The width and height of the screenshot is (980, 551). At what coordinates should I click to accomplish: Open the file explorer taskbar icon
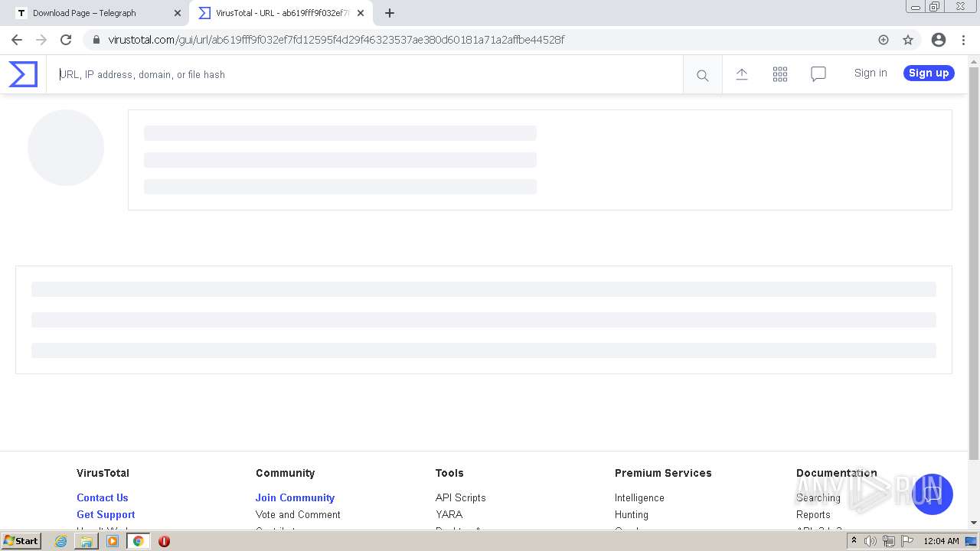click(87, 541)
